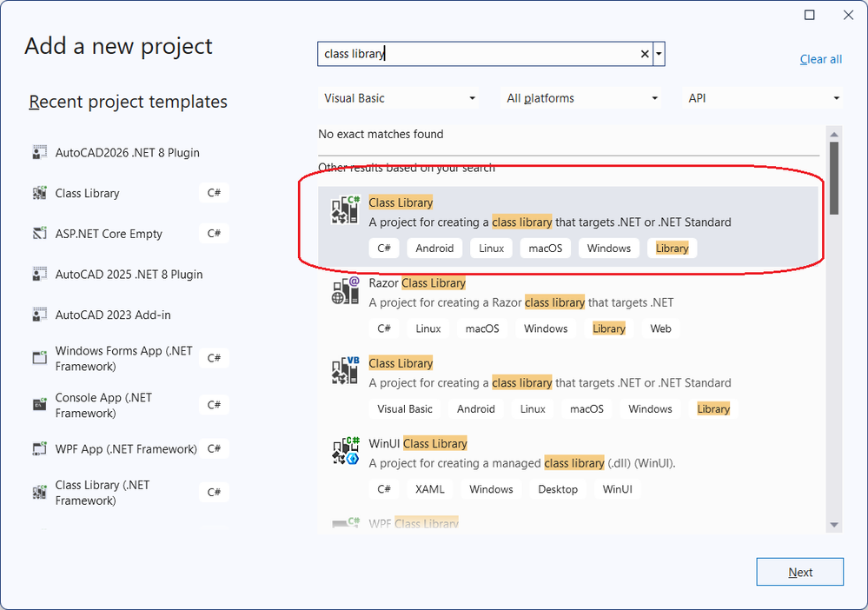868x610 pixels.
Task: Click the AutoCAD2026 .NET 8 Plugin template icon
Action: coord(39,153)
